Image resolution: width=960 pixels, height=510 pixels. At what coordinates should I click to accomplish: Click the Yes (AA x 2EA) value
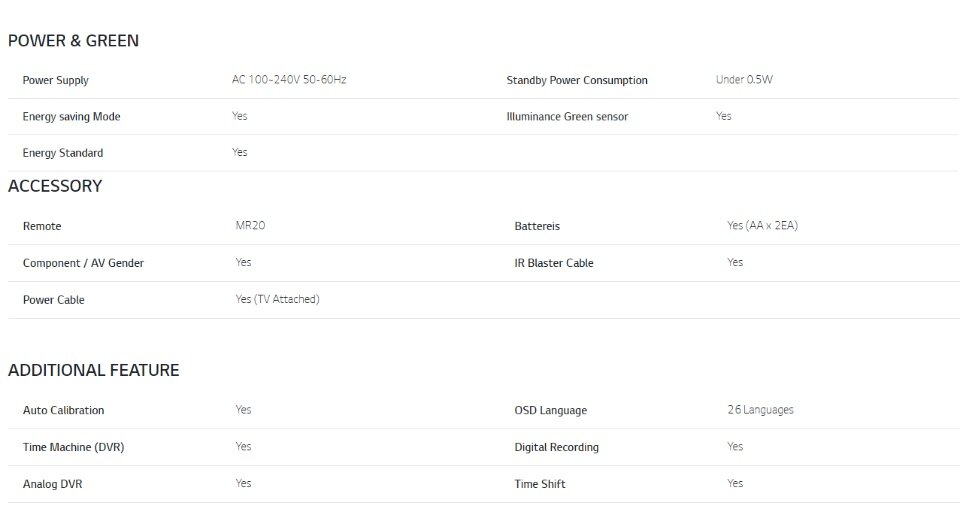coord(762,225)
